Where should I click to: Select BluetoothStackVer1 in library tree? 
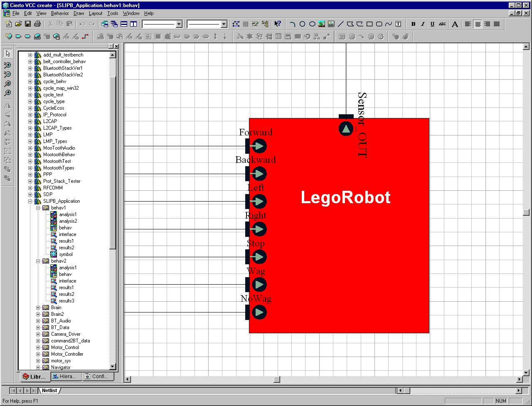(63, 68)
